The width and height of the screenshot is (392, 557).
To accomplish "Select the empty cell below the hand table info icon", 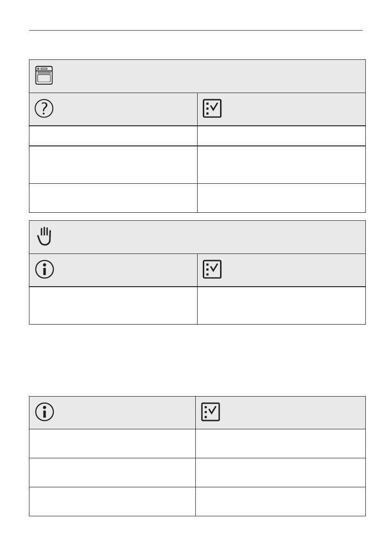I will (x=113, y=305).
